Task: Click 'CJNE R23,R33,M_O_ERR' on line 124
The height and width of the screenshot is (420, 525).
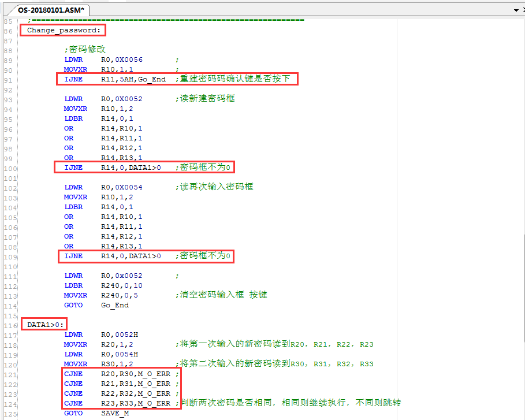Action: pyautogui.click(x=117, y=403)
